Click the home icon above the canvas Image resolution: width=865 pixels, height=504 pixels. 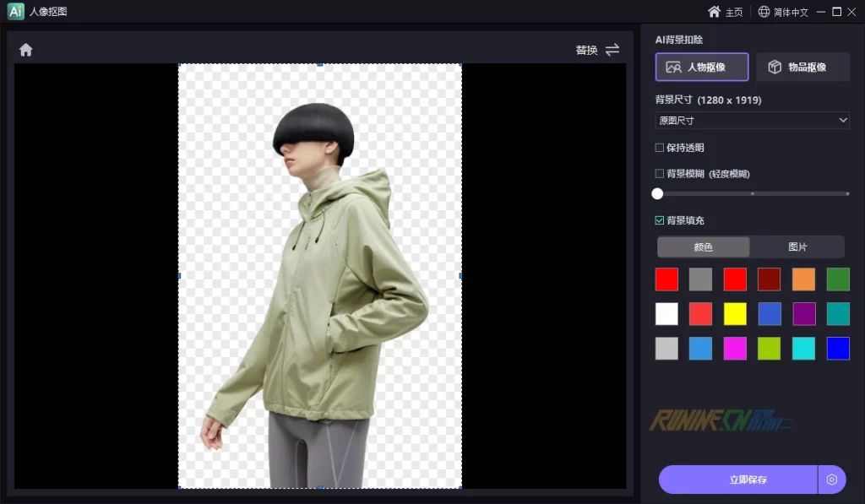26,50
